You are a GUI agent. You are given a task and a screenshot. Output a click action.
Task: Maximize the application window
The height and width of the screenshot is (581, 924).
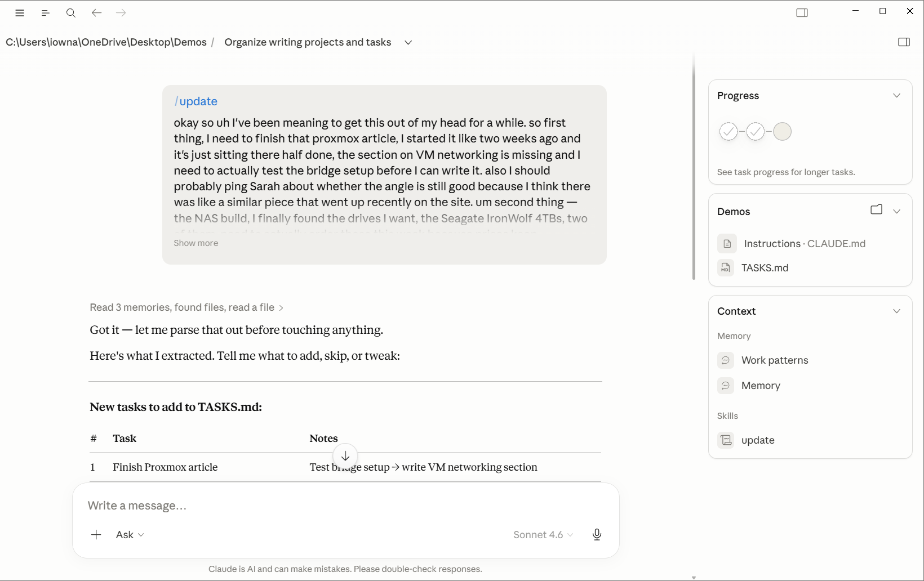(882, 11)
